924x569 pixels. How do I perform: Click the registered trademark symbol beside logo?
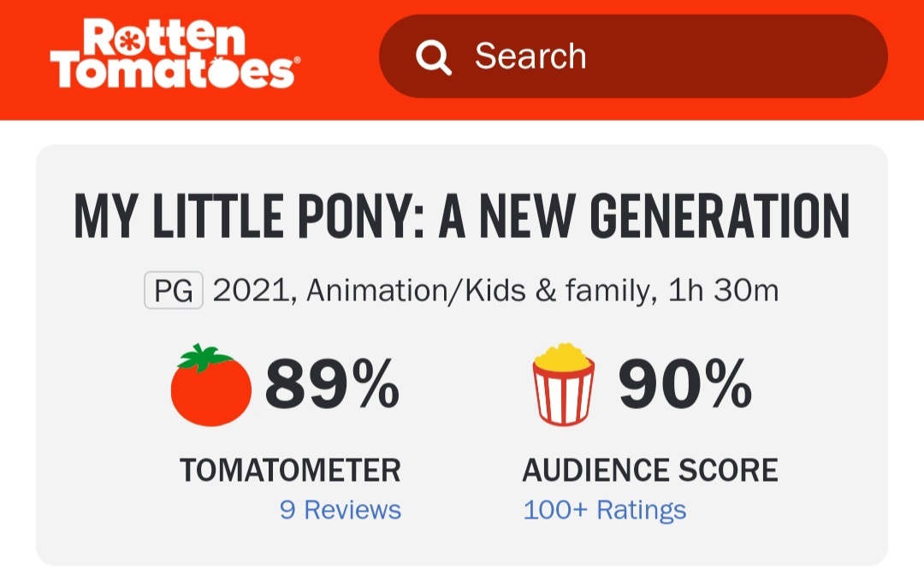pos(297,62)
